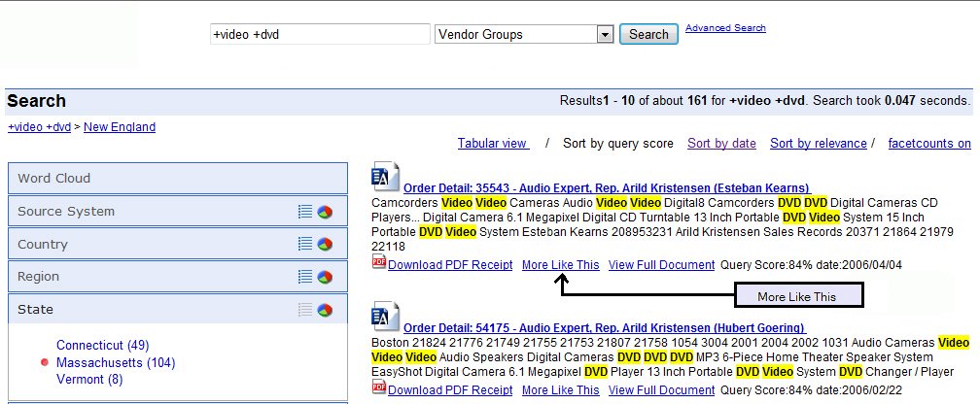
Task: Sort results by date
Action: (x=721, y=144)
